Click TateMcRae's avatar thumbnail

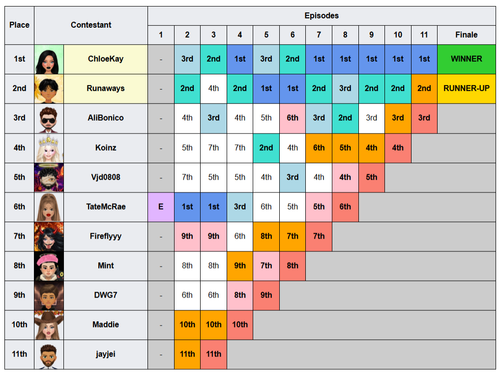point(49,207)
